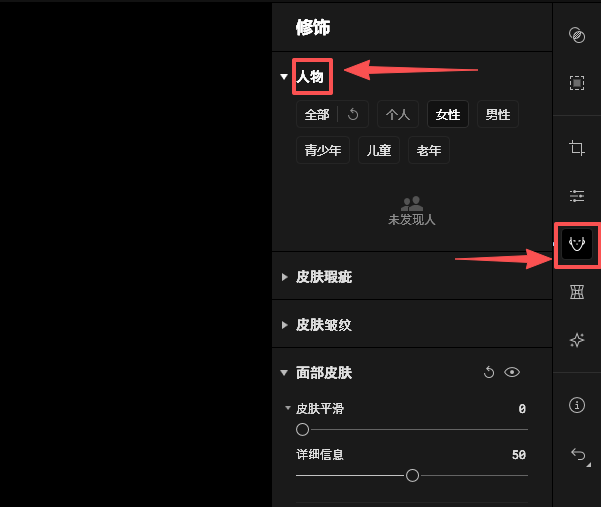Open the adjustment sliders panel icon
This screenshot has width=601, height=507.
tap(577, 196)
